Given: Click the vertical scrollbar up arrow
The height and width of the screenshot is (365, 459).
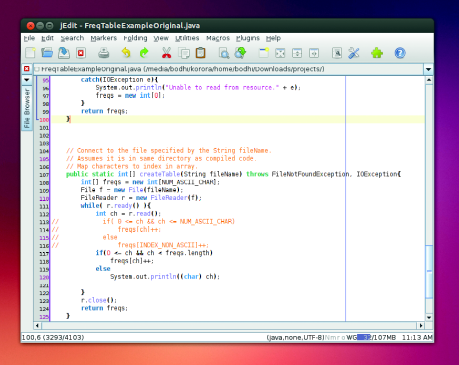Looking at the screenshot, I should pyautogui.click(x=429, y=80).
